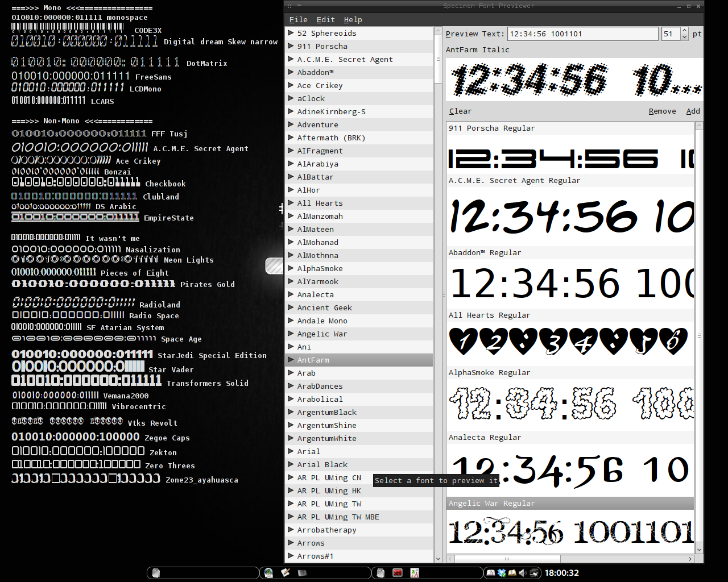Select Angelic War in the font list

(359, 334)
